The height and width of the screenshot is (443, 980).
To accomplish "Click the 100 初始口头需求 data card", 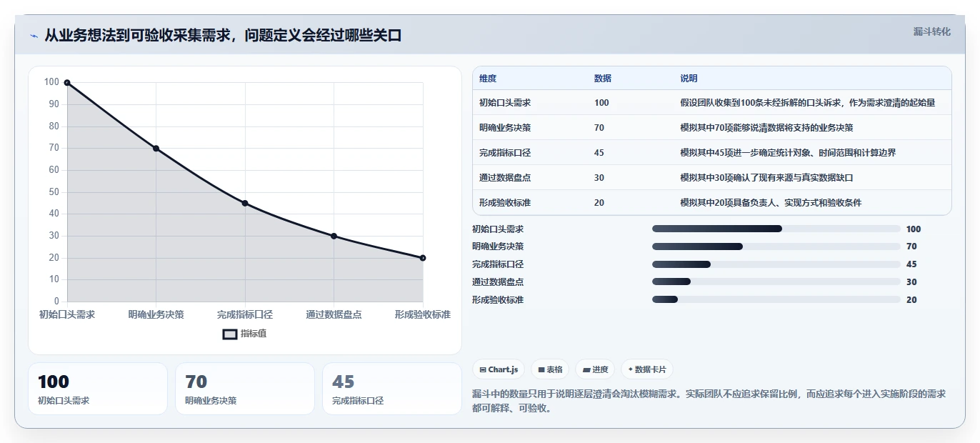I will pyautogui.click(x=98, y=389).
